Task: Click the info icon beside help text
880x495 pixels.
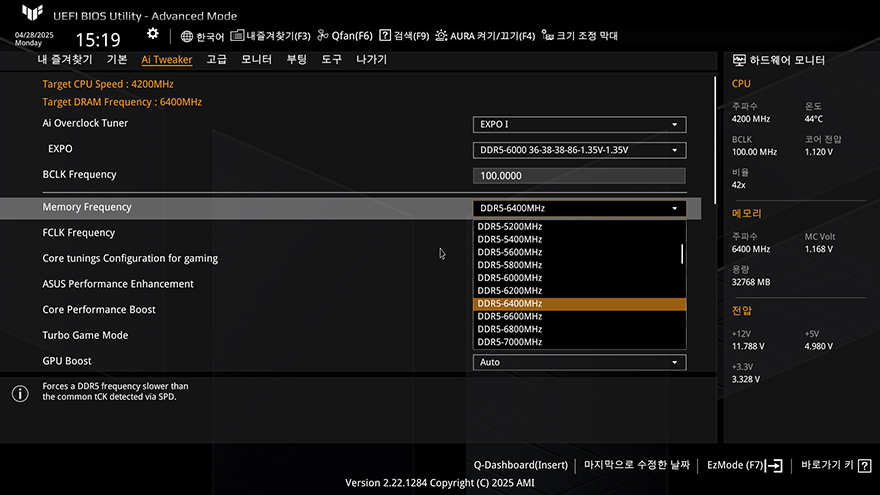Action: [20, 393]
